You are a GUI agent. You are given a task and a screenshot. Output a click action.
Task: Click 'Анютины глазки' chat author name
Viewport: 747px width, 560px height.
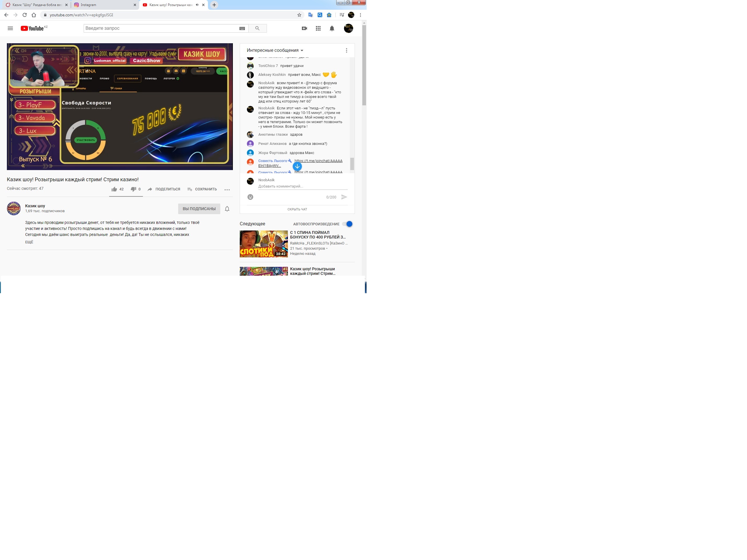tap(273, 134)
